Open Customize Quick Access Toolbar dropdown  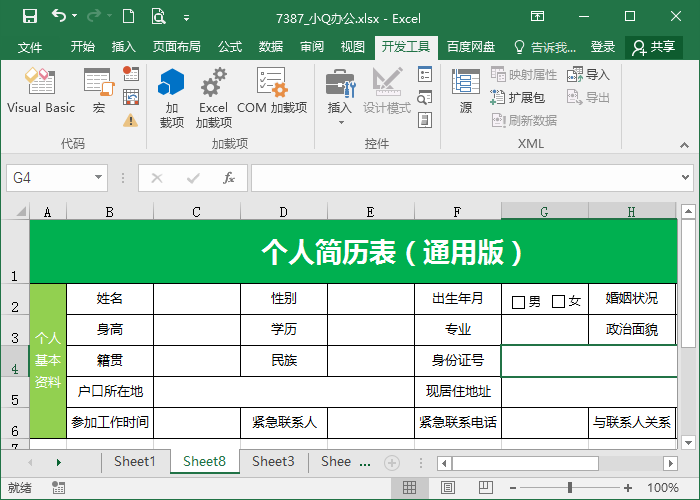[x=187, y=18]
